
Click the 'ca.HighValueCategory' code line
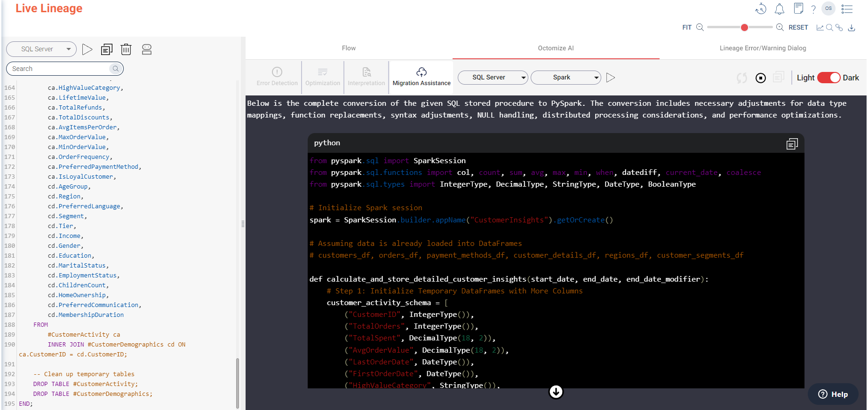(x=85, y=87)
